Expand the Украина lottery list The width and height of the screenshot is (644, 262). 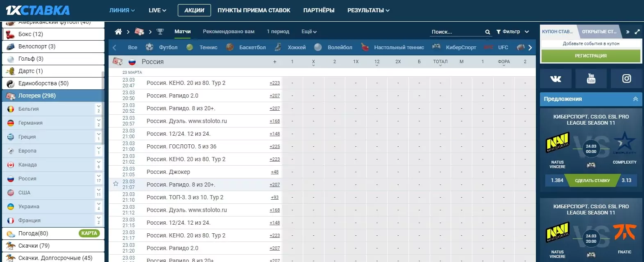(x=98, y=206)
